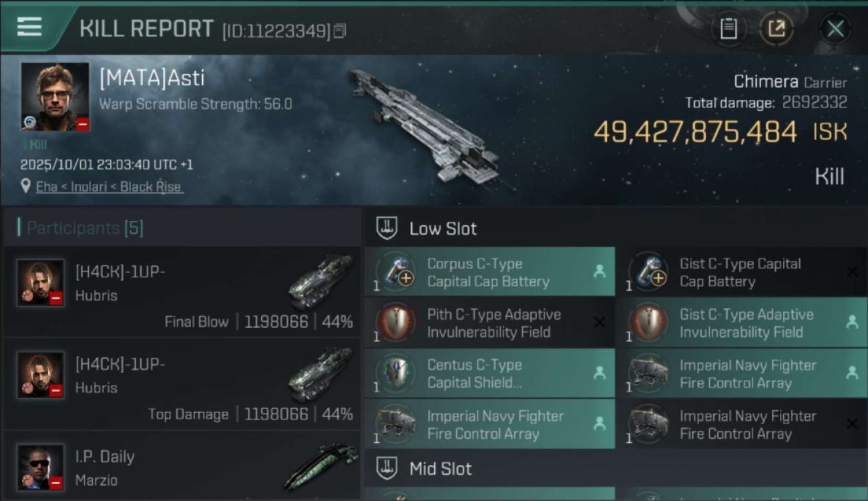Click the Pith C-Type Adaptive Invulnerability icon

pos(397,323)
